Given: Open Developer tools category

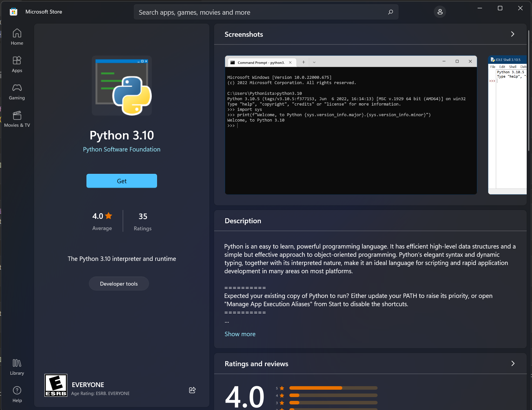Looking at the screenshot, I should tap(119, 283).
